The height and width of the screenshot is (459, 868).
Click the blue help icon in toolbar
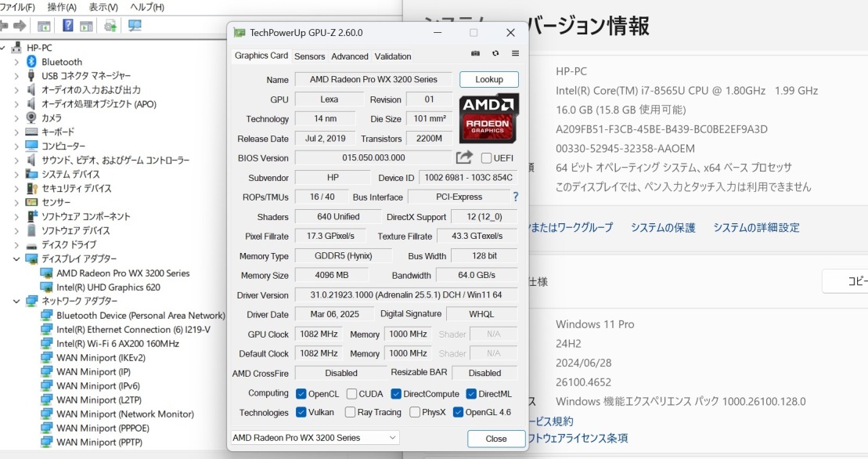tap(68, 26)
